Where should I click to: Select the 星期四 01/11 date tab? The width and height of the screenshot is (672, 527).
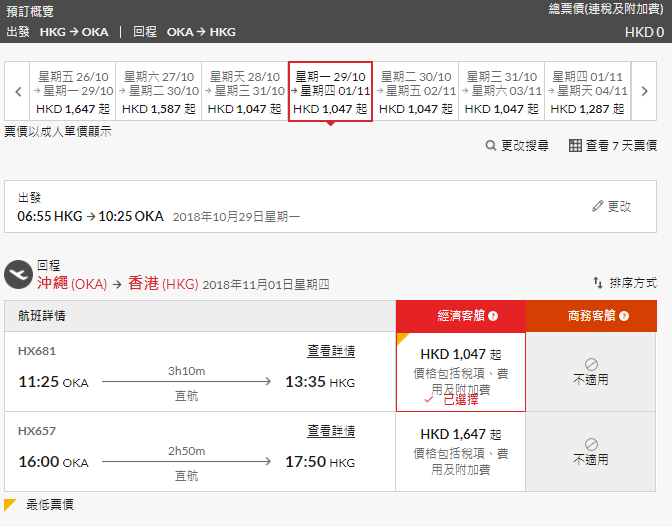point(588,91)
